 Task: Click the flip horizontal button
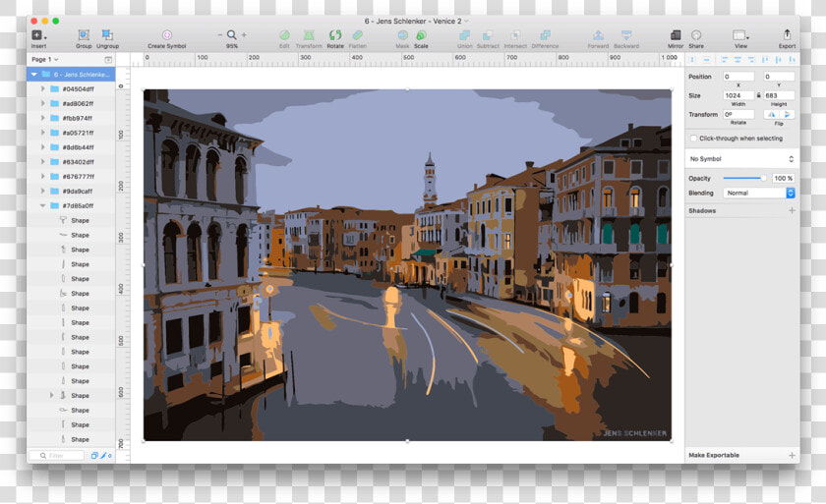tap(772, 114)
